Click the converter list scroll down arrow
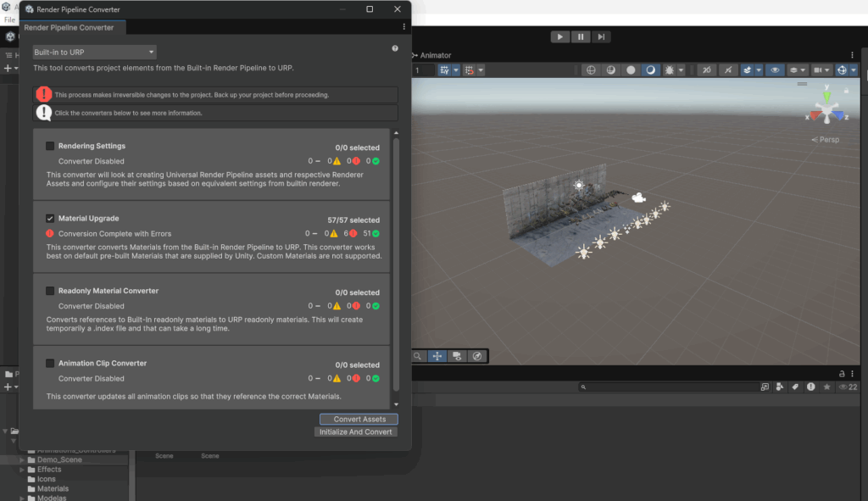Screen dimensions: 868x501 (x=396, y=404)
